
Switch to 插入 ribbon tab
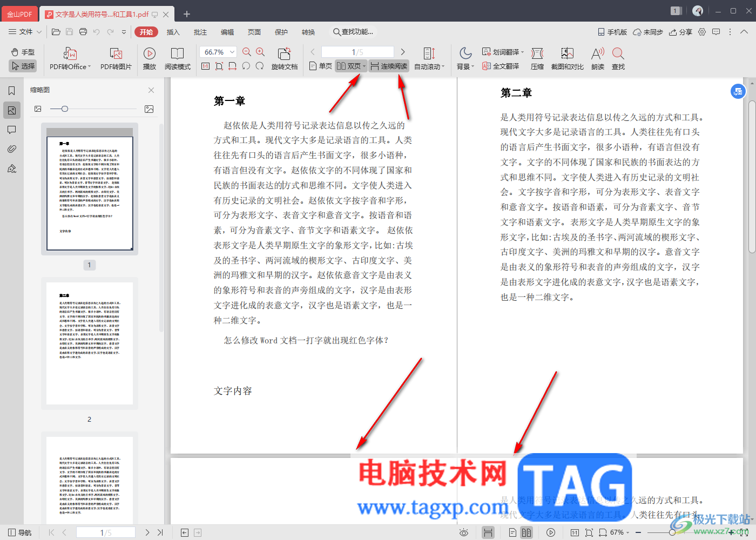pyautogui.click(x=173, y=32)
